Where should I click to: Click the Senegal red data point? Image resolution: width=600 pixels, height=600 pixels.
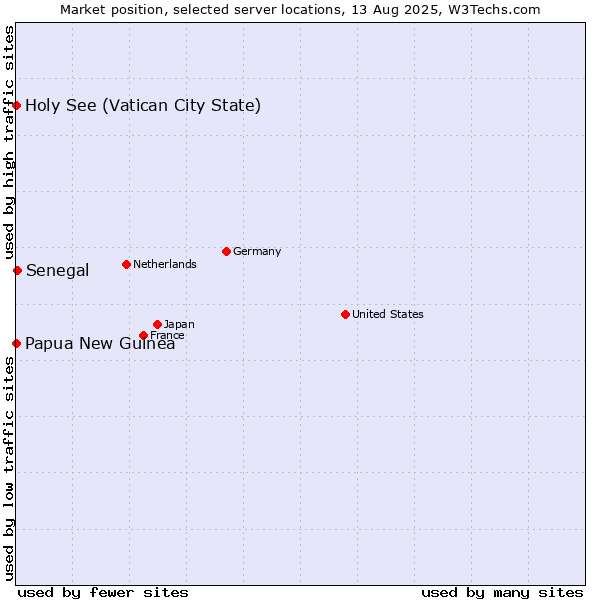pos(17,271)
